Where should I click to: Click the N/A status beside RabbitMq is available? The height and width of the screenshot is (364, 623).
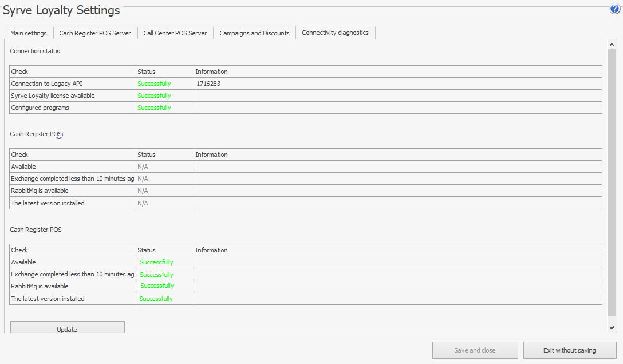[143, 191]
